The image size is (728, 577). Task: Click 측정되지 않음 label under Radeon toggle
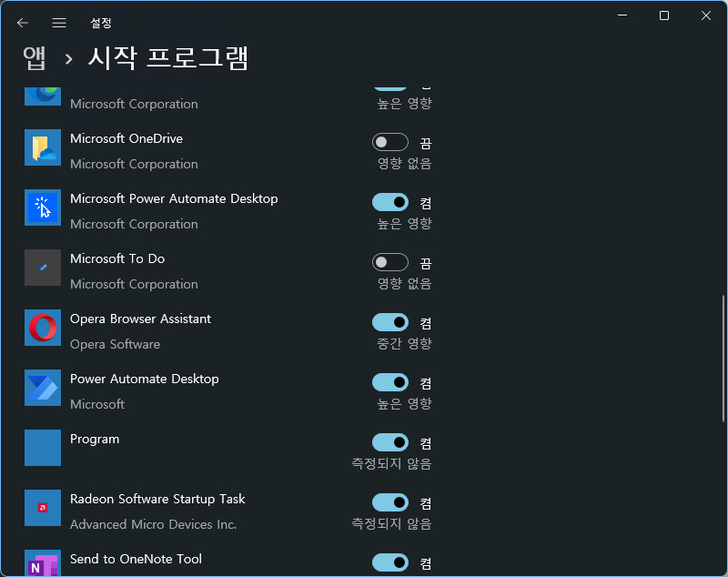391,523
